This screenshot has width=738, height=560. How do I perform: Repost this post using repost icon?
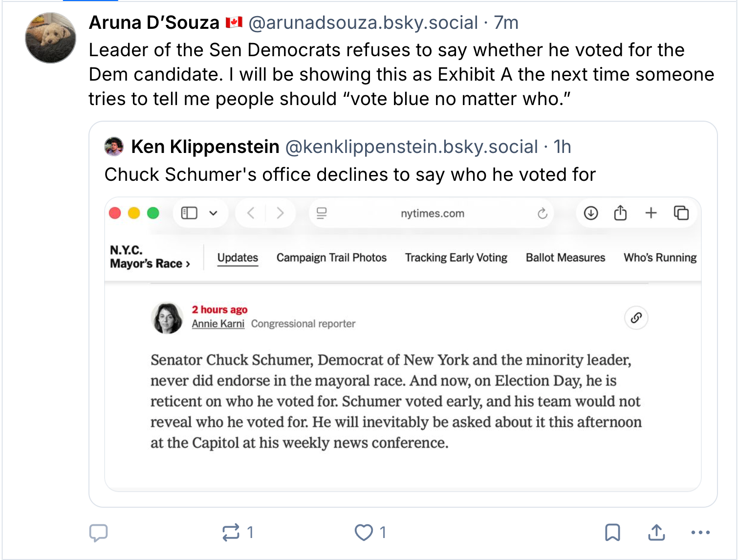point(231,533)
